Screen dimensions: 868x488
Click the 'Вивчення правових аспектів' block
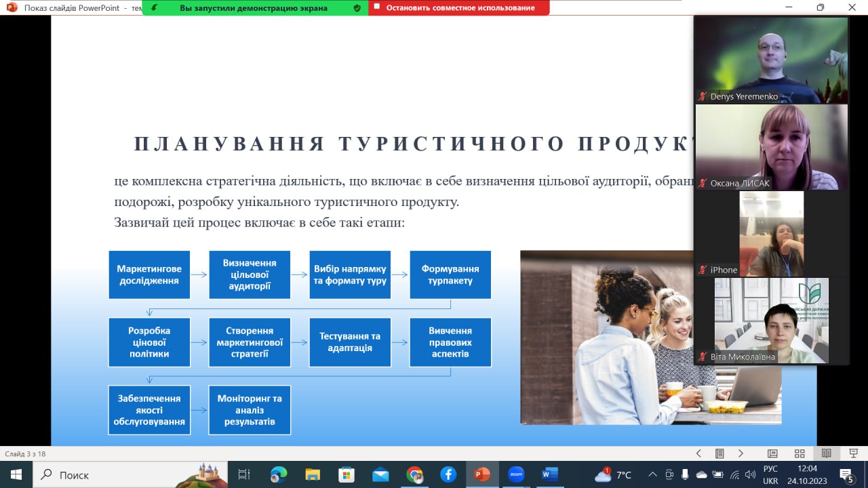450,342
